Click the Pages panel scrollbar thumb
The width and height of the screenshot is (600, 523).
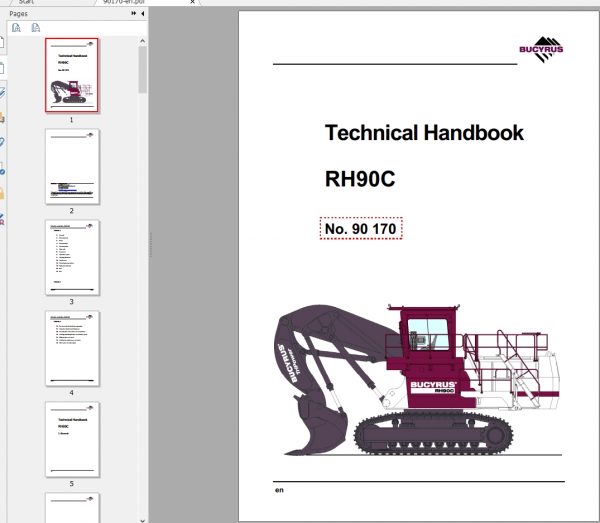coord(143,69)
